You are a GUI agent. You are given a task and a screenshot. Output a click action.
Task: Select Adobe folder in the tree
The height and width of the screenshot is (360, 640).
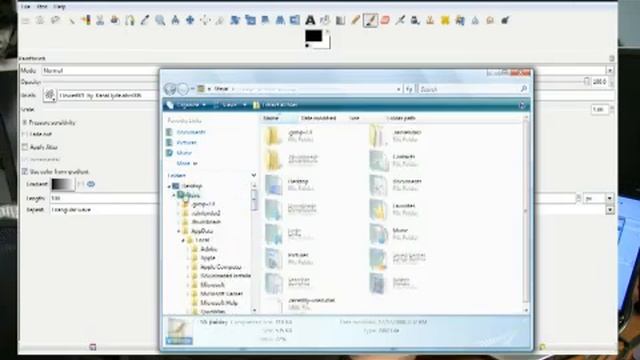(x=208, y=249)
